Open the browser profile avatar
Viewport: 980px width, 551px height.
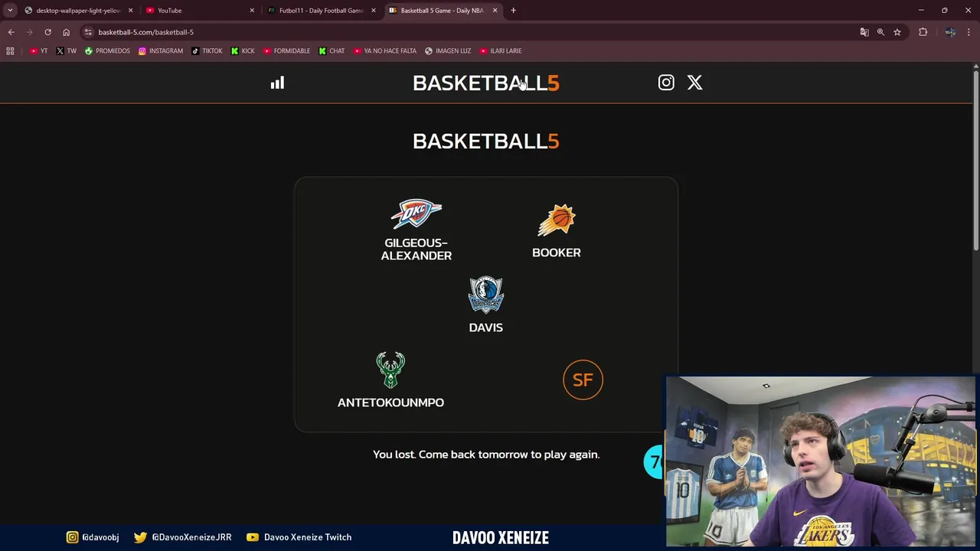(950, 32)
